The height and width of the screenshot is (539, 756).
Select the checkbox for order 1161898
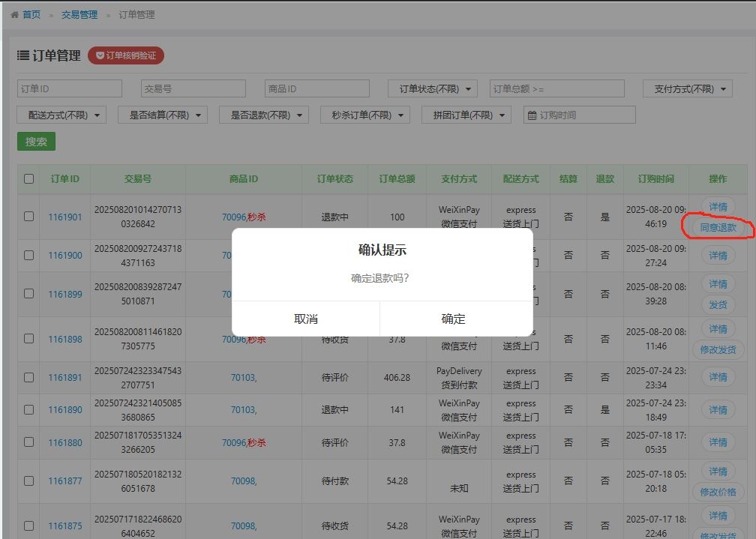(x=29, y=338)
